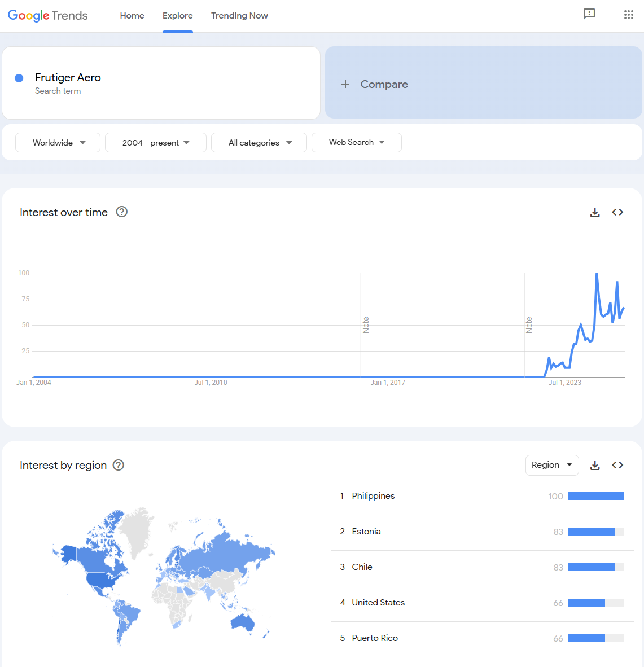
Task: Open the Worldwide location dropdown
Action: click(58, 143)
